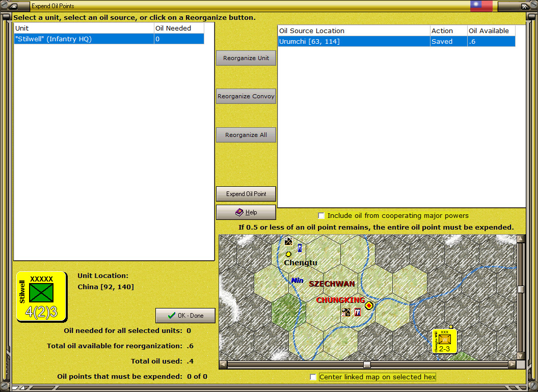Click the top-left window menu icon

[14, 6]
